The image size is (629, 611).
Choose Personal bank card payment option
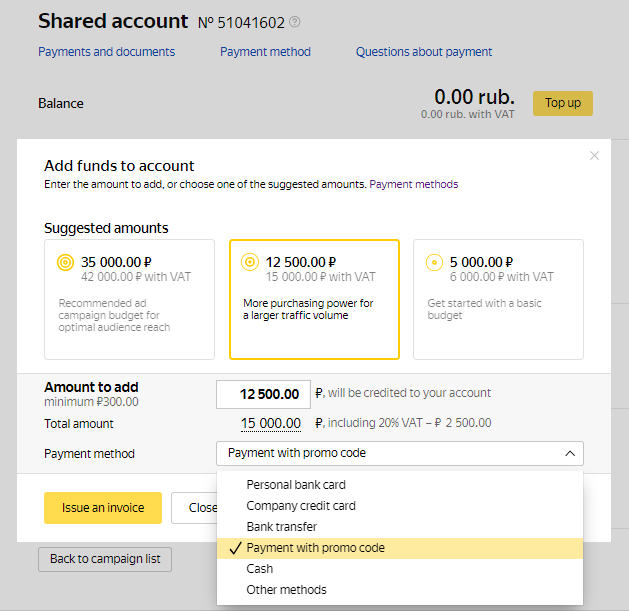tap(296, 485)
